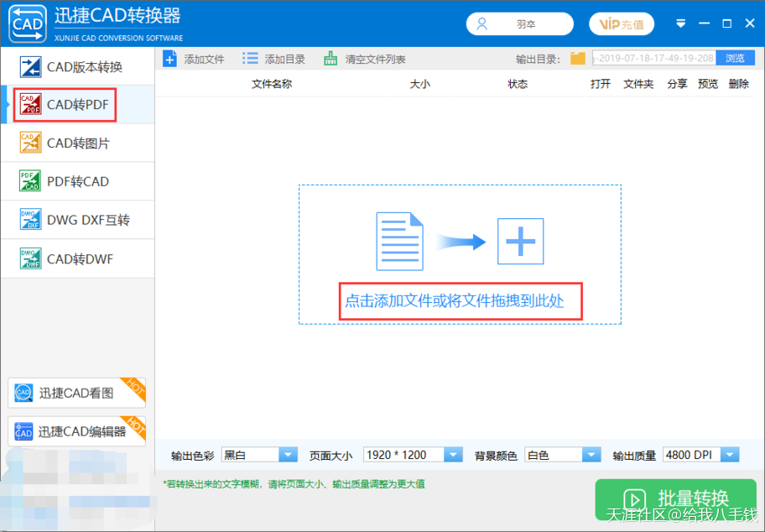Open the CAD版本转换 icon in sidebar
Viewport: 765px width, 532px height.
[30, 67]
